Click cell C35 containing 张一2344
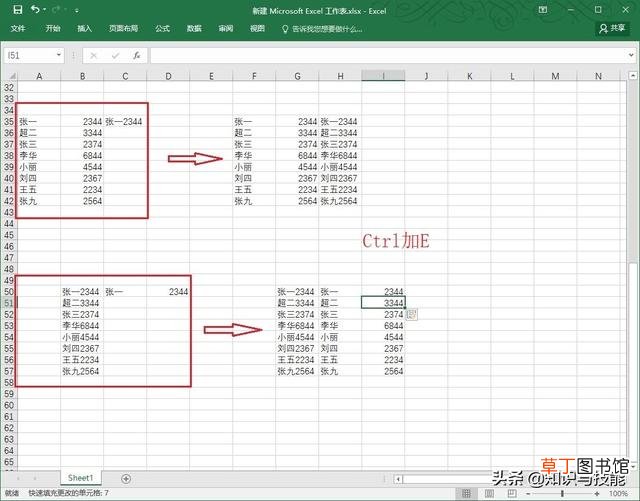 click(125, 122)
